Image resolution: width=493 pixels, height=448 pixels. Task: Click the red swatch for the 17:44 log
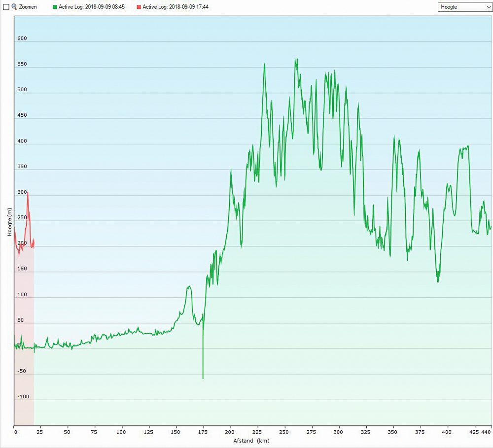tap(139, 7)
